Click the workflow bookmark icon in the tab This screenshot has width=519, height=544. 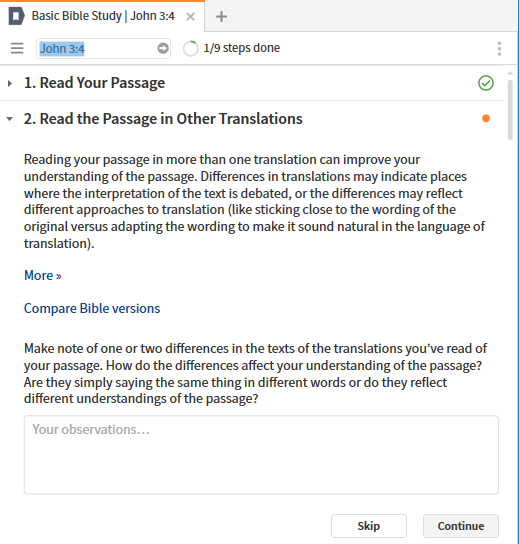(16, 16)
